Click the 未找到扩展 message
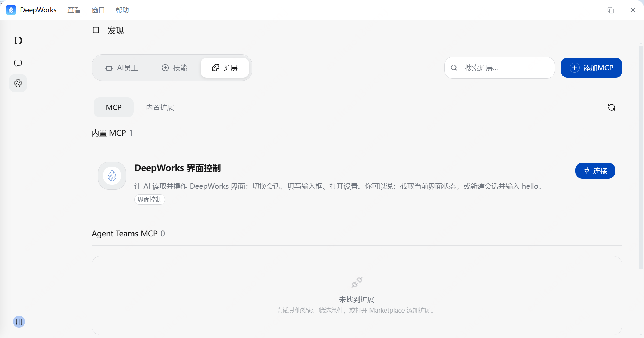This screenshot has width=644, height=338. 357,299
